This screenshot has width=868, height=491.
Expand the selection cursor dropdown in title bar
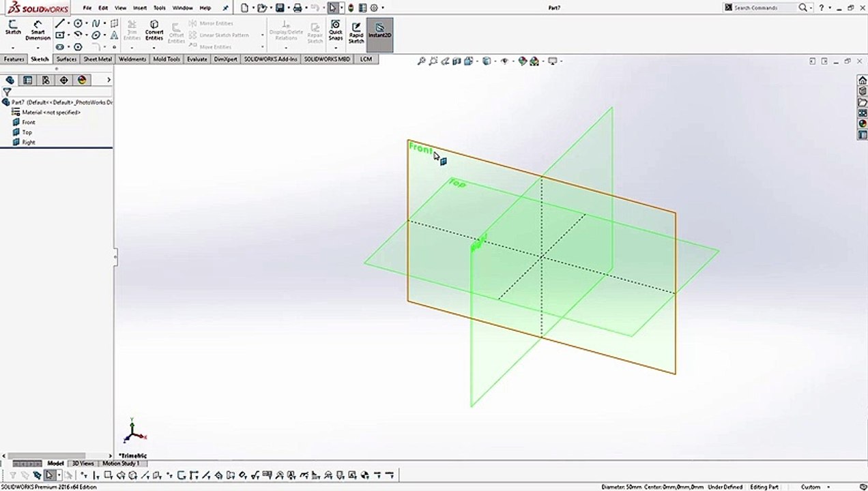click(x=341, y=8)
